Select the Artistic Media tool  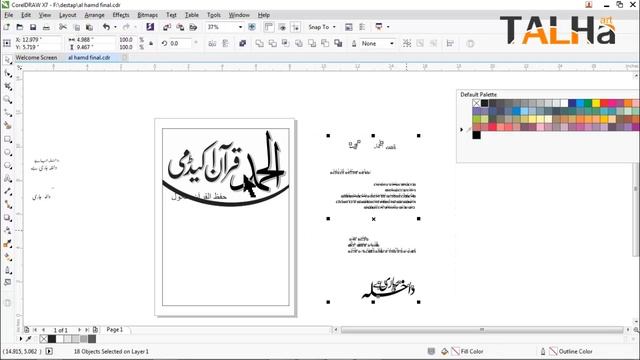[x=7, y=126]
